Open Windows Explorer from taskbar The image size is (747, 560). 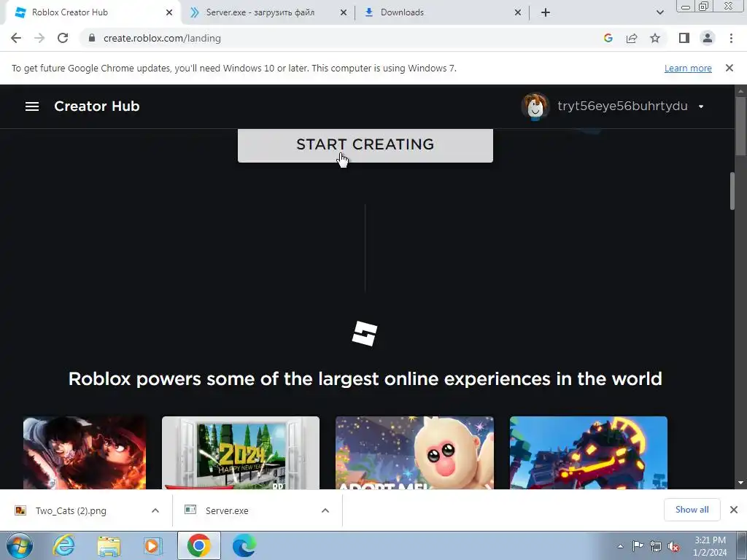[x=109, y=545]
